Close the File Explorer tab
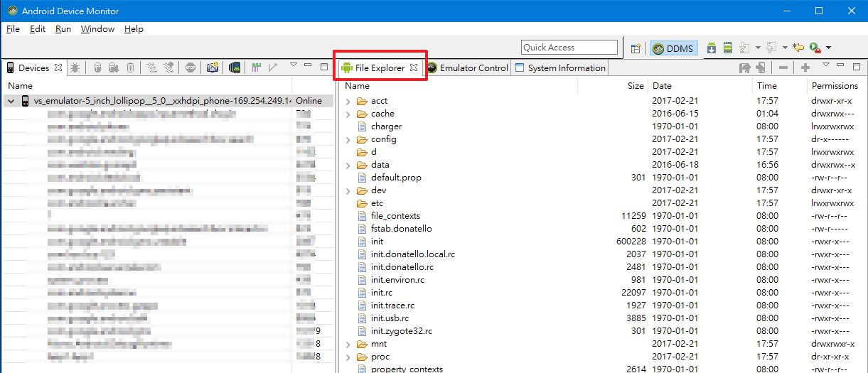Viewport: 868px width, 373px height. (414, 68)
